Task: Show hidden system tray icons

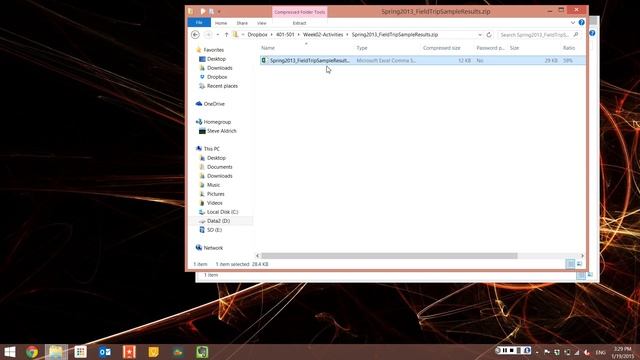Action: pos(537,352)
